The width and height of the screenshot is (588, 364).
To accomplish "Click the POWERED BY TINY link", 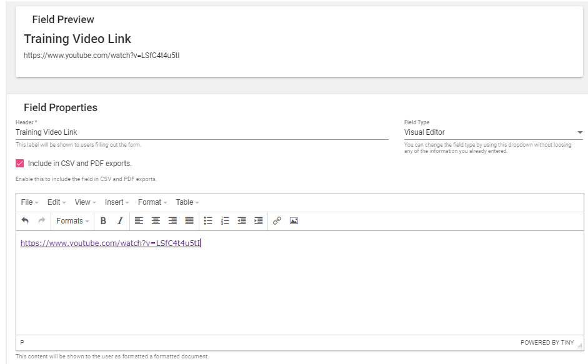I will (547, 343).
